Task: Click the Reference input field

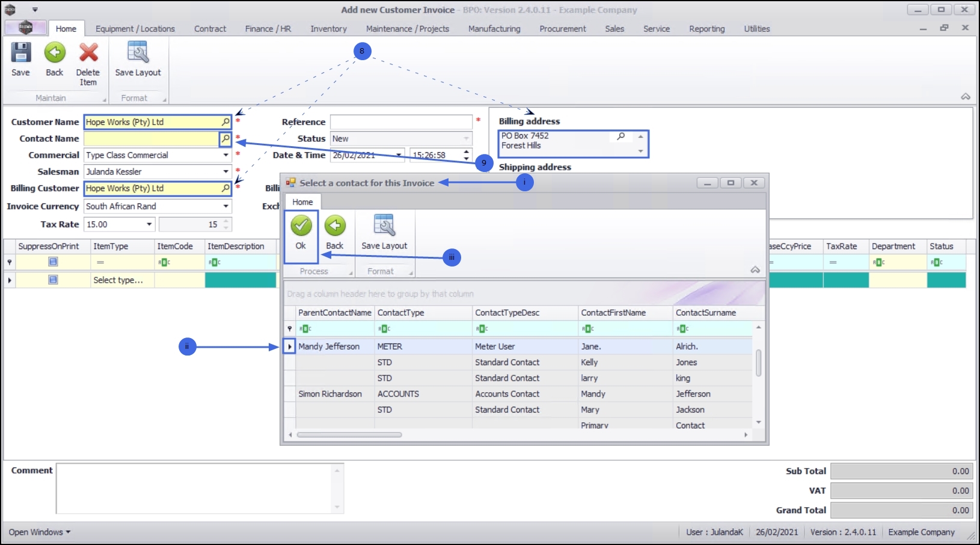Action: coord(401,122)
